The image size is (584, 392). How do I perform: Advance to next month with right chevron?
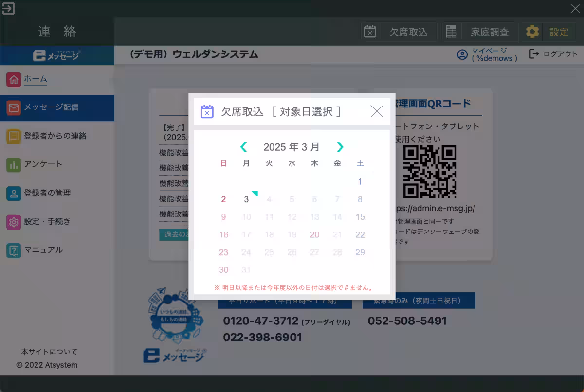pyautogui.click(x=340, y=147)
